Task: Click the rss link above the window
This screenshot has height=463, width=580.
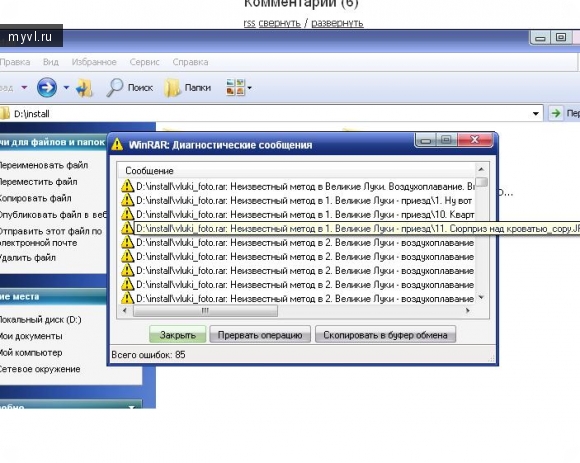Action: pos(249,23)
